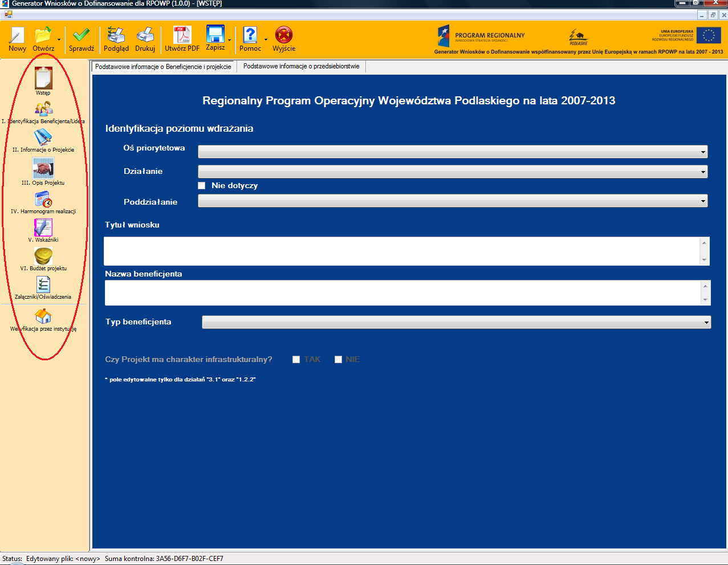728x565 pixels.
Task: Click the Nowy toolbar icon
Action: pyautogui.click(x=17, y=39)
